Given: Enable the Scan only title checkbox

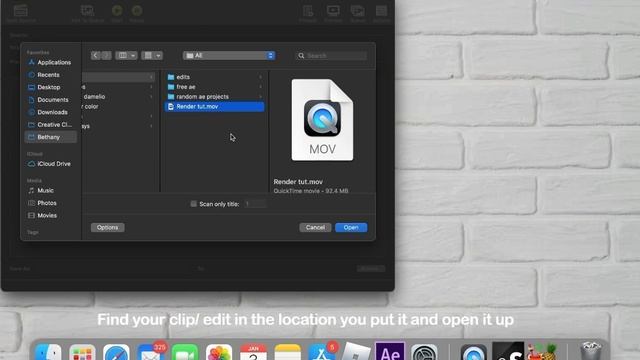Looking at the screenshot, I should 193,204.
